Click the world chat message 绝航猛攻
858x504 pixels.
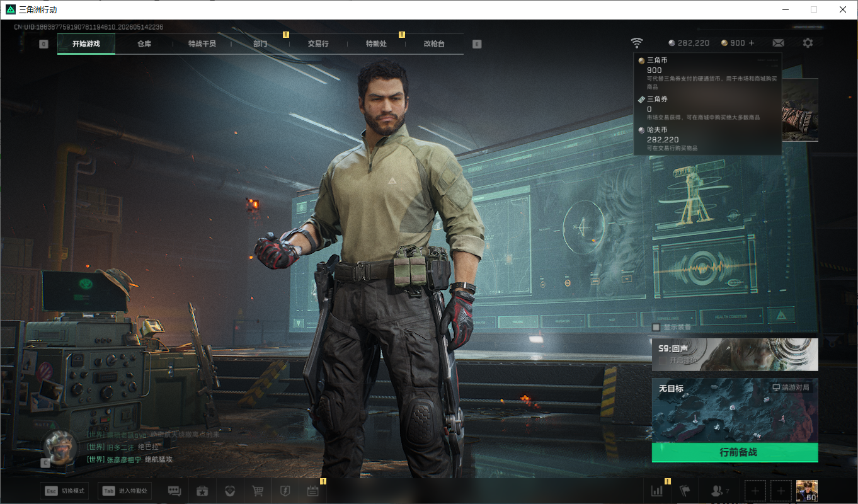click(x=130, y=459)
